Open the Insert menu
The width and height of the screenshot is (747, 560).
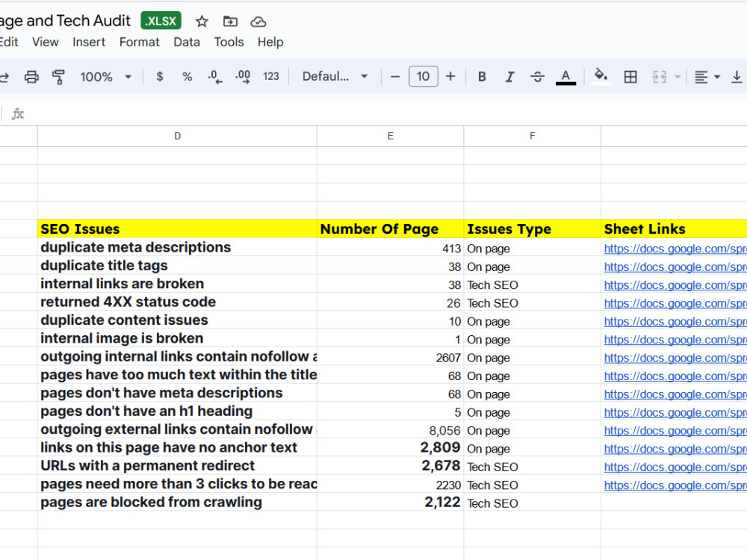[x=89, y=42]
